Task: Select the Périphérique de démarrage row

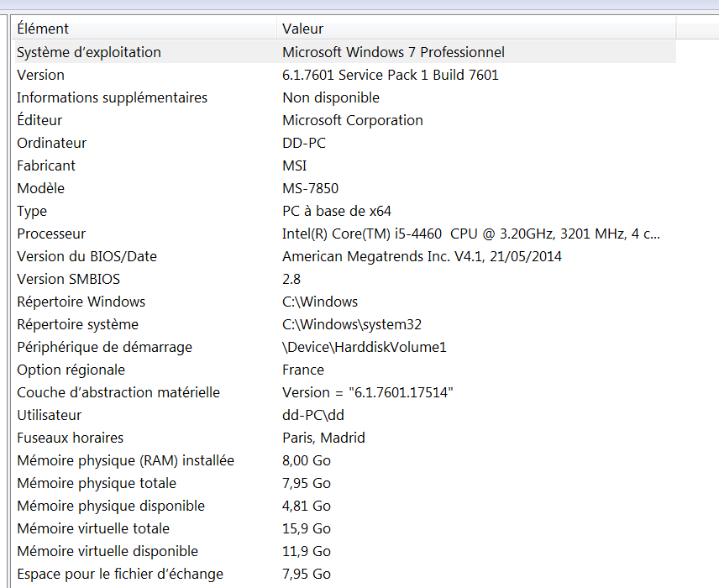Action: (x=104, y=347)
